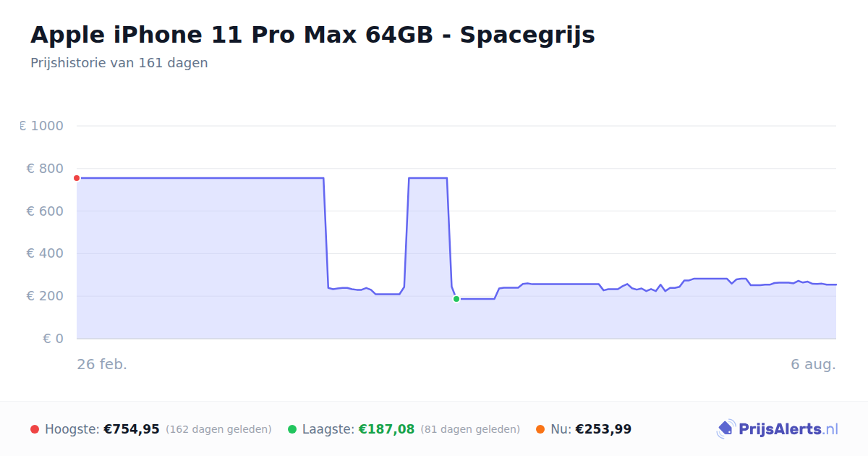Click the orange dot beside Nu legend
This screenshot has height=456, width=868.
[540, 429]
